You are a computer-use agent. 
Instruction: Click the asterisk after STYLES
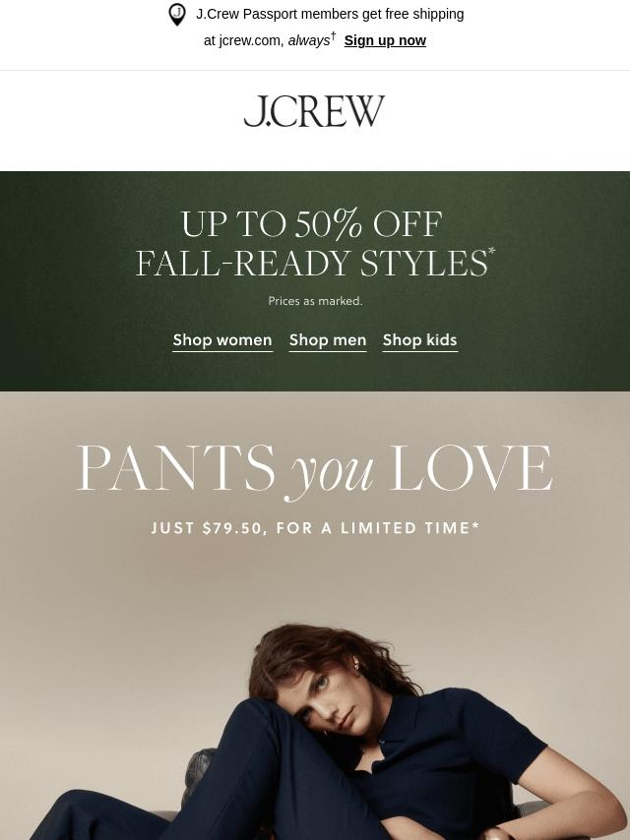click(x=491, y=251)
